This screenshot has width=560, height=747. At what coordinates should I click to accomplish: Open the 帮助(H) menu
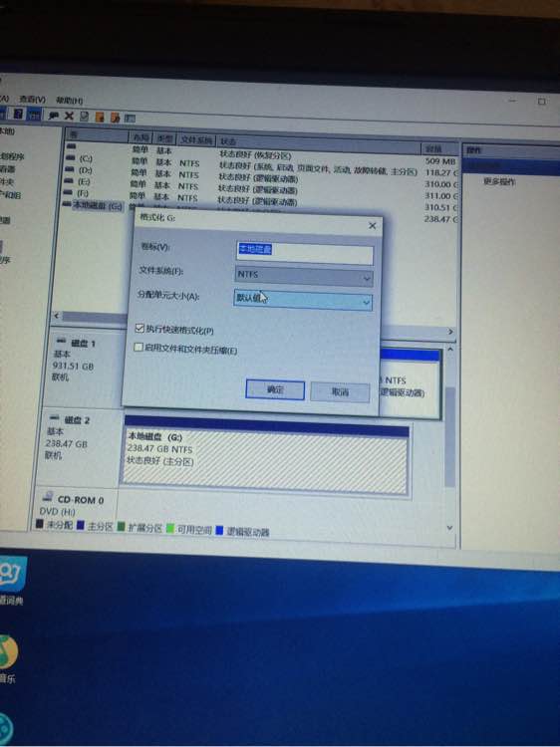coord(69,100)
